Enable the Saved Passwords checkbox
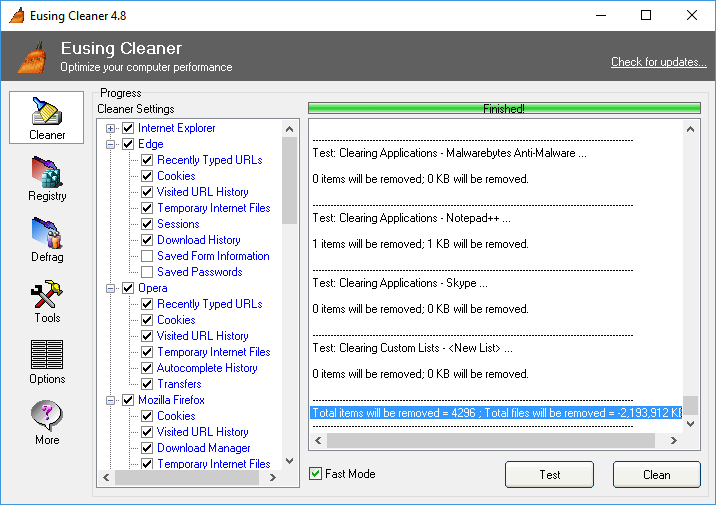 [x=147, y=272]
